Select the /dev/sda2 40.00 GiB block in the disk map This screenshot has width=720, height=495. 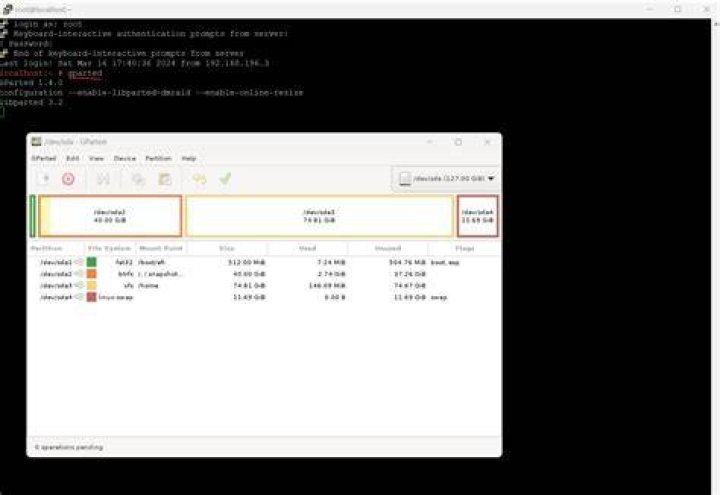[110, 216]
